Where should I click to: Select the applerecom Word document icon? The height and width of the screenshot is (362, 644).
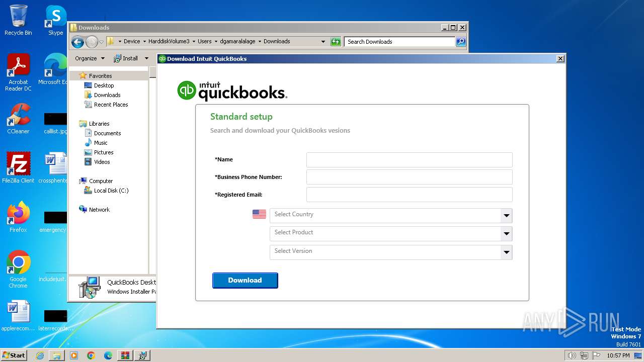coord(18,316)
